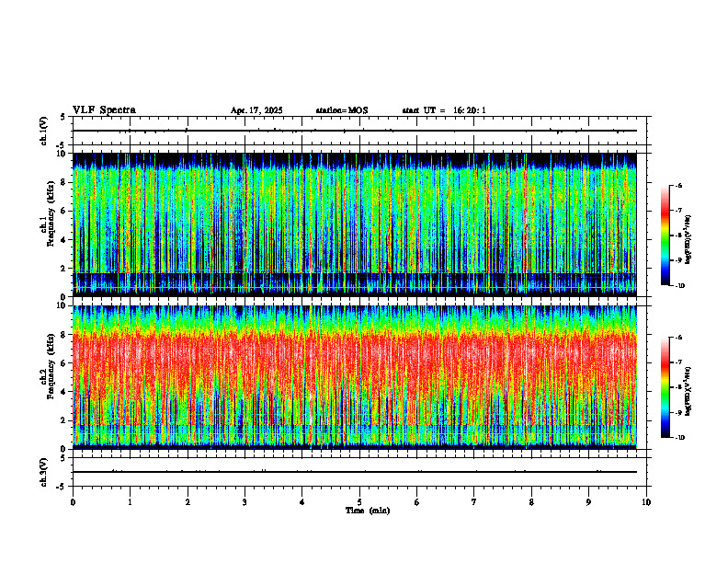
Task: Click the "-6" label on ch.1 color bar
Action: pyautogui.click(x=678, y=186)
